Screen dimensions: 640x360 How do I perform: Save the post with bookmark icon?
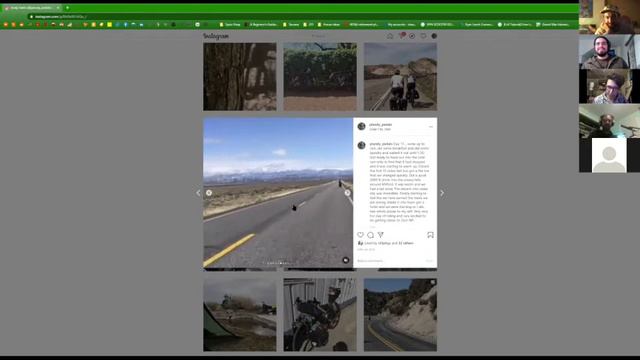pyautogui.click(x=430, y=235)
